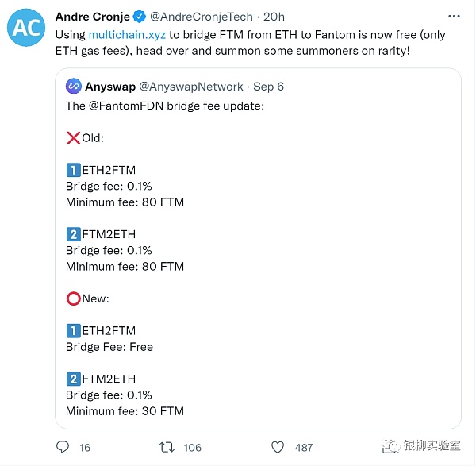The image size is (476, 466).
Task: Open quoted tweet at Minimum fee: 30 FTM
Action: [x=125, y=411]
